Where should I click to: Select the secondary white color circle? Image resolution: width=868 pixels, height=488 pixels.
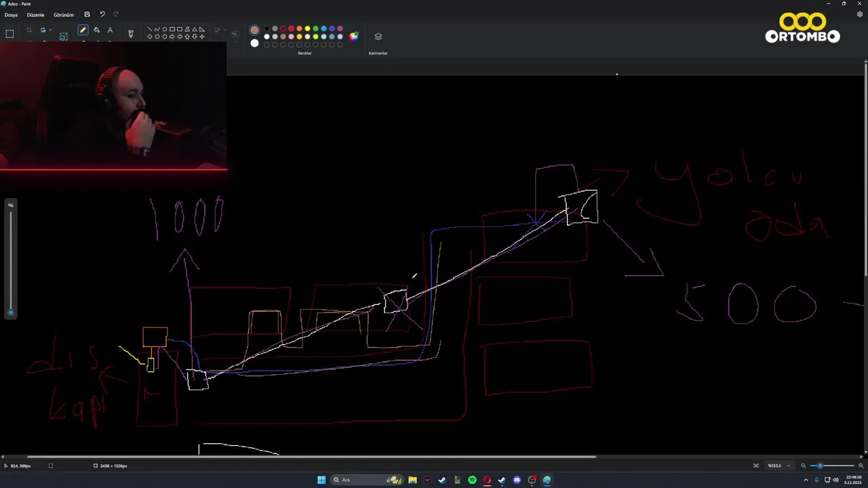pos(254,43)
